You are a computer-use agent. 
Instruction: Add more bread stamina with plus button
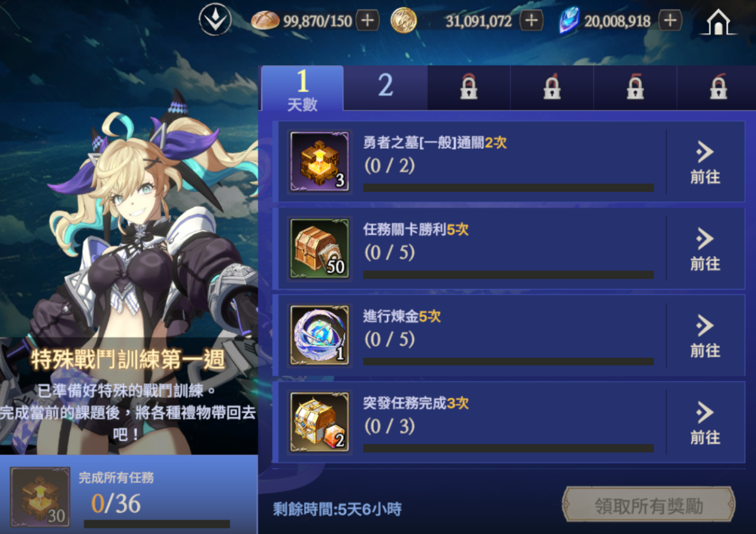(367, 21)
